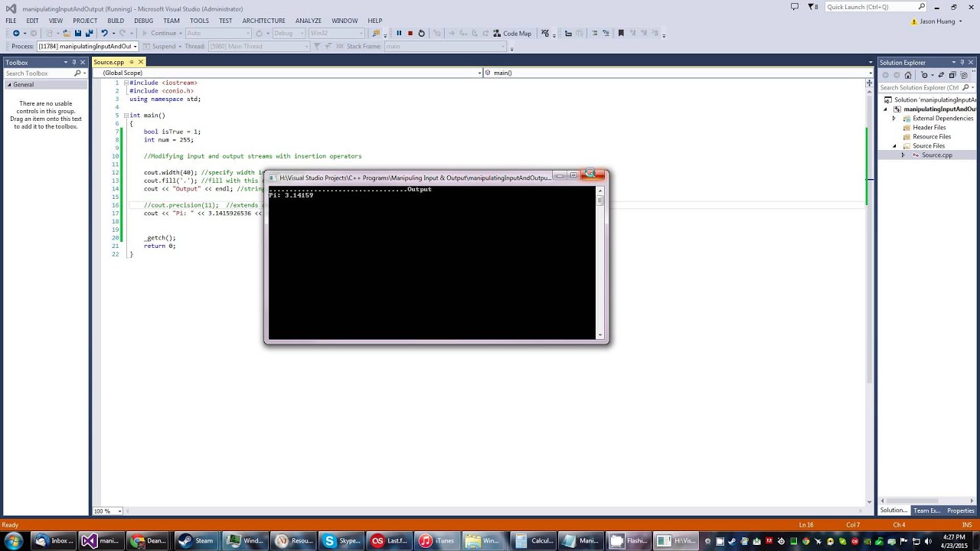The width and height of the screenshot is (980, 551).
Task: Close the Source.cpp editor tab
Action: pyautogui.click(x=141, y=62)
